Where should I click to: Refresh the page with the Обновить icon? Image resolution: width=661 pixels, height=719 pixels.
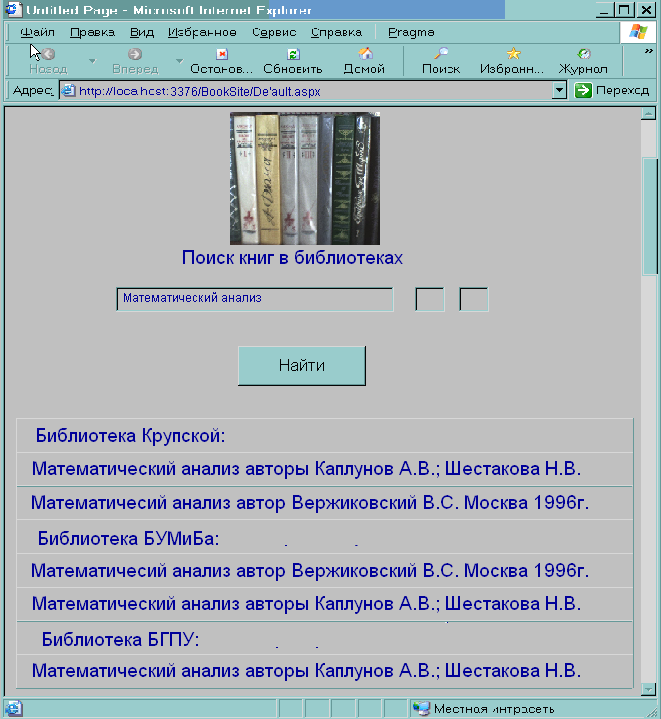pyautogui.click(x=292, y=54)
